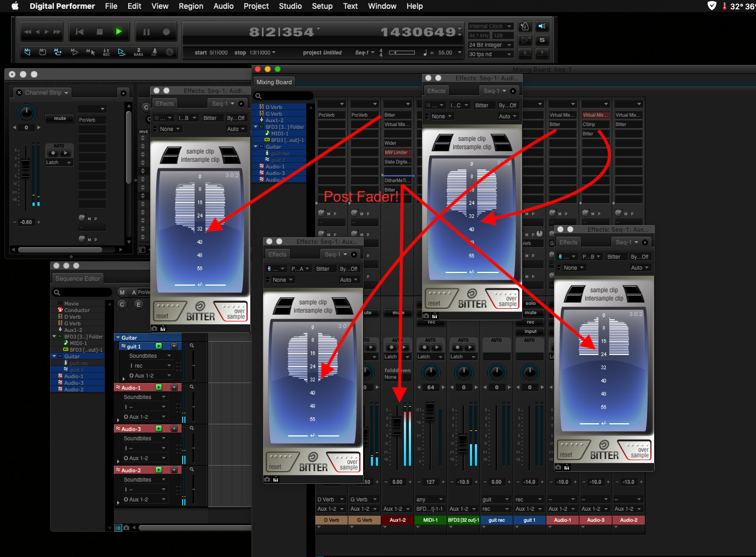This screenshot has width=756, height=557.
Task: Click the Aux1-2 channel name label in mixer
Action: (x=397, y=520)
